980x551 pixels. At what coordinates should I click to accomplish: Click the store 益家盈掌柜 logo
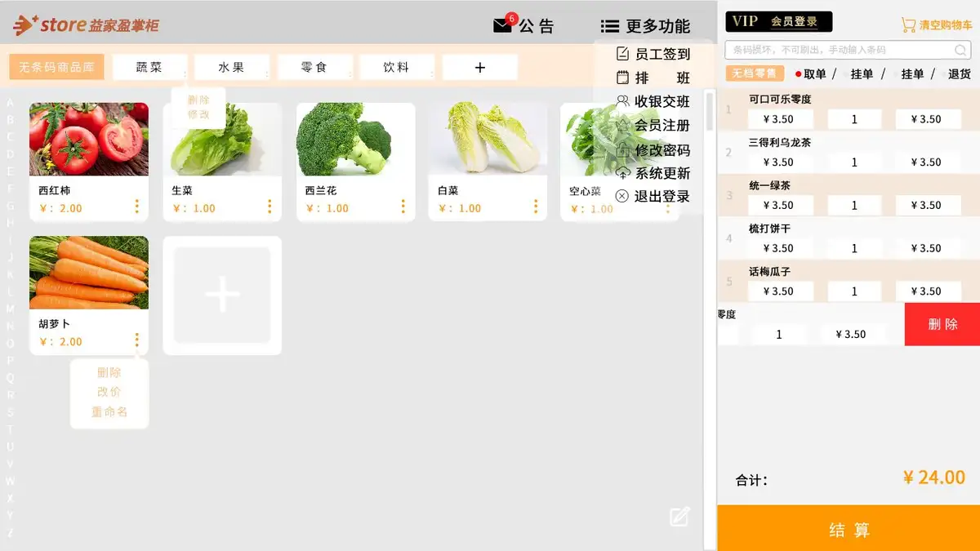point(86,25)
